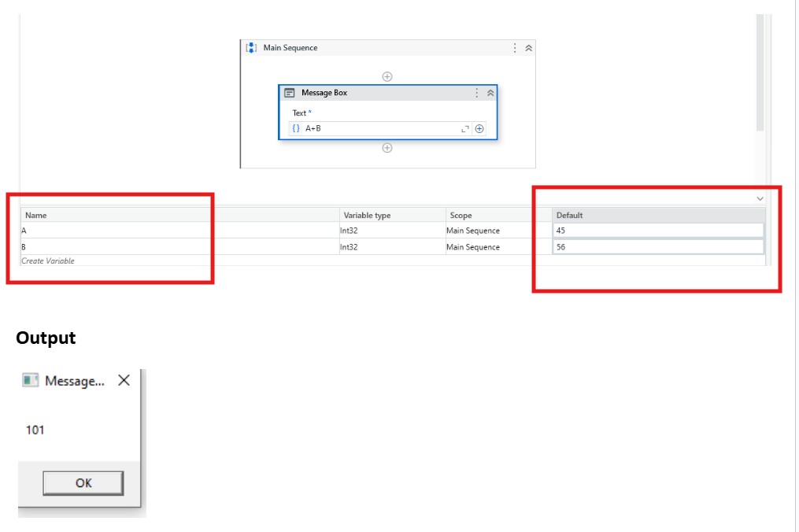The width and height of the screenshot is (799, 532).
Task: Add activity below the Message Box
Action: [x=387, y=148]
